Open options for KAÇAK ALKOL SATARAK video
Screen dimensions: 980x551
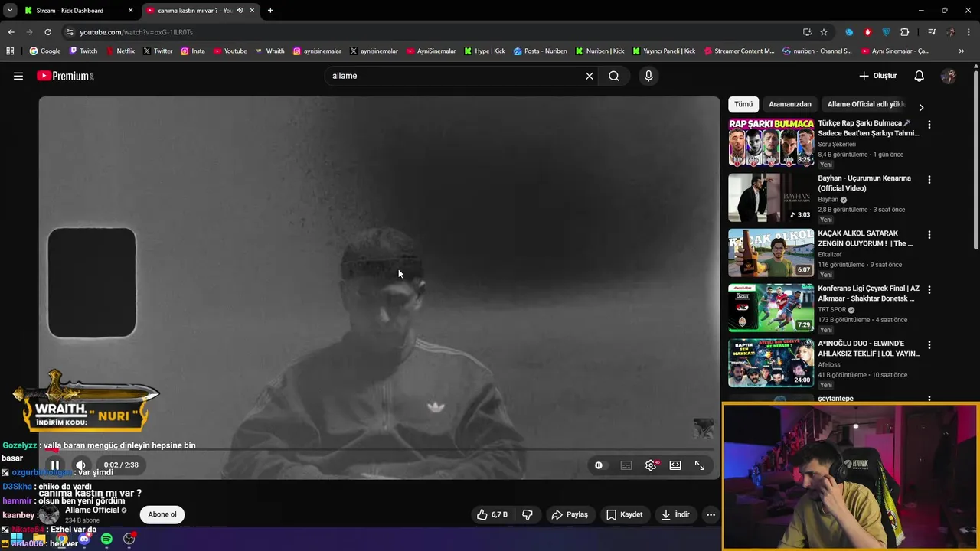coord(929,235)
